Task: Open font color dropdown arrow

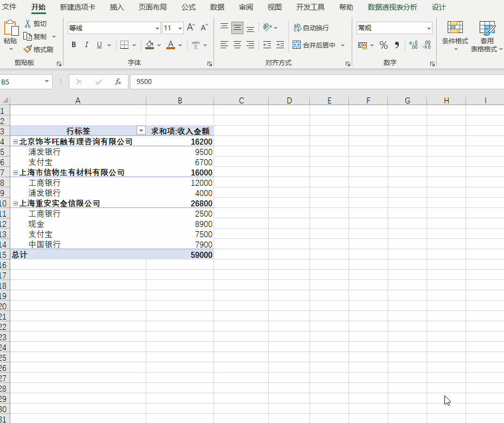Action: pyautogui.click(x=180, y=45)
